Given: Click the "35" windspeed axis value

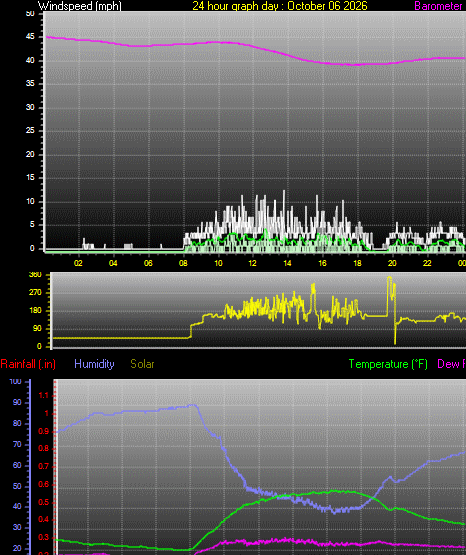Looking at the screenshot, I should coord(30,84).
